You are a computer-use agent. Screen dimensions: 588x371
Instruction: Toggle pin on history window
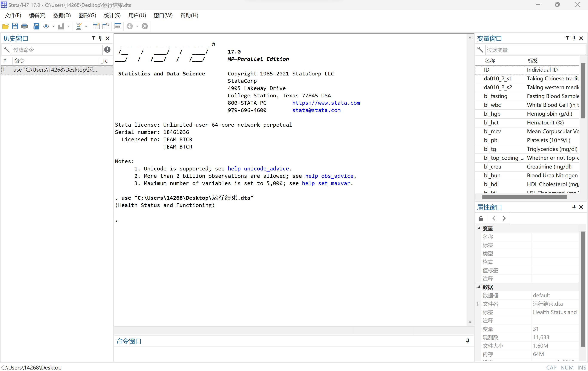pyautogui.click(x=100, y=38)
